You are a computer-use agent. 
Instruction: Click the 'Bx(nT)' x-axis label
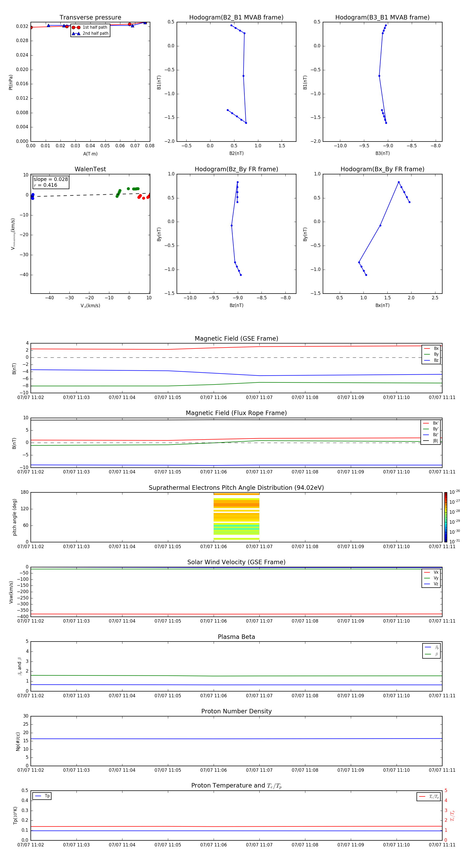pyautogui.click(x=382, y=305)
